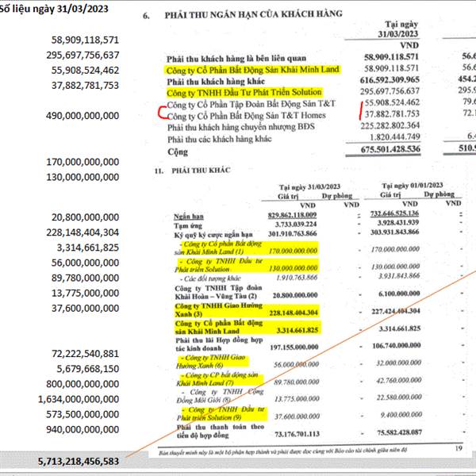Click the value 732.646.525.136
The width and height of the screenshot is (476, 476).
pyautogui.click(x=394, y=213)
